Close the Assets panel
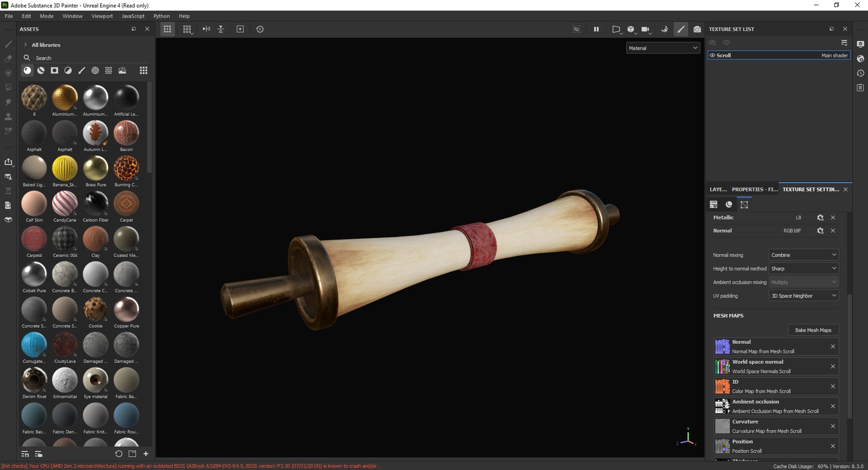Screen dimensions: 868x470 point(147,29)
